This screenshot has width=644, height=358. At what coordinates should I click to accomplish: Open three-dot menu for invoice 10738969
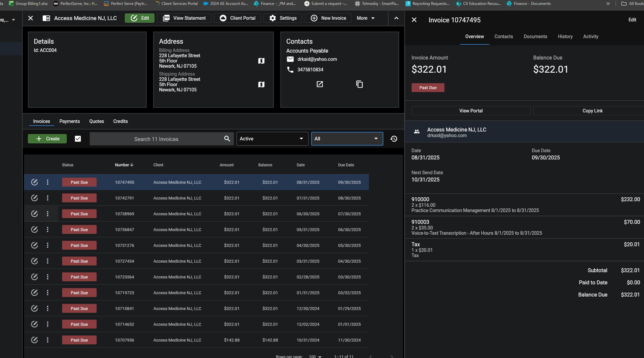(x=48, y=214)
